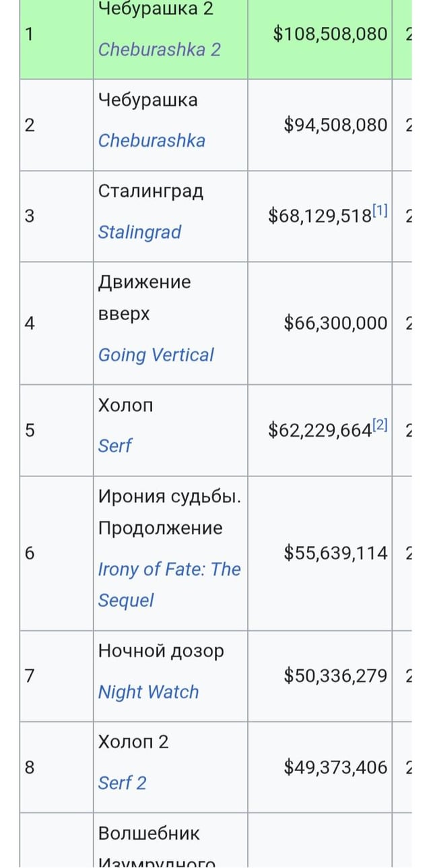Follow the Night Watch link
431x868 pixels.
tap(148, 692)
